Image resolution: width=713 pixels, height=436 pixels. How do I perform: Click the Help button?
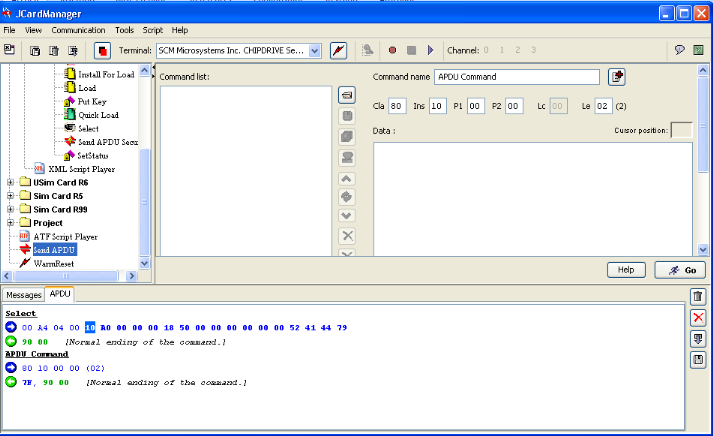tap(627, 270)
